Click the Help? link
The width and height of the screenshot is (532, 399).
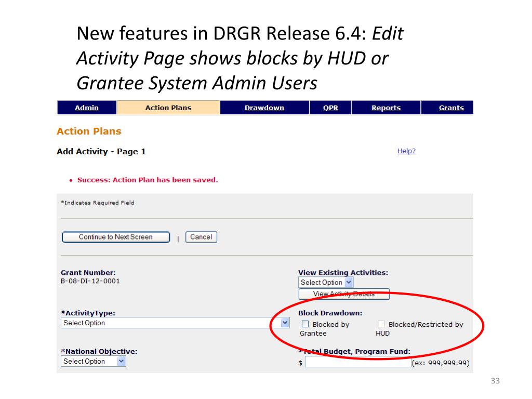[x=406, y=151]
